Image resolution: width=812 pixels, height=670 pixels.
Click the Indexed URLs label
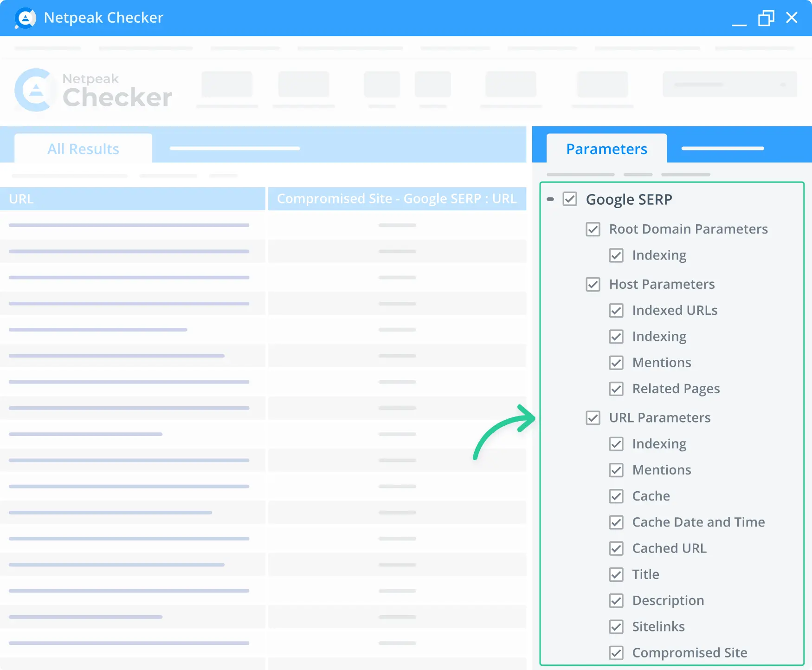click(675, 310)
